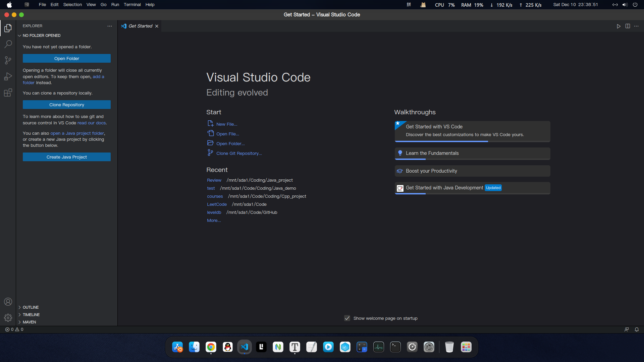Open Explorer views and more actions ellipsis
The width and height of the screenshot is (644, 362).
110,26
